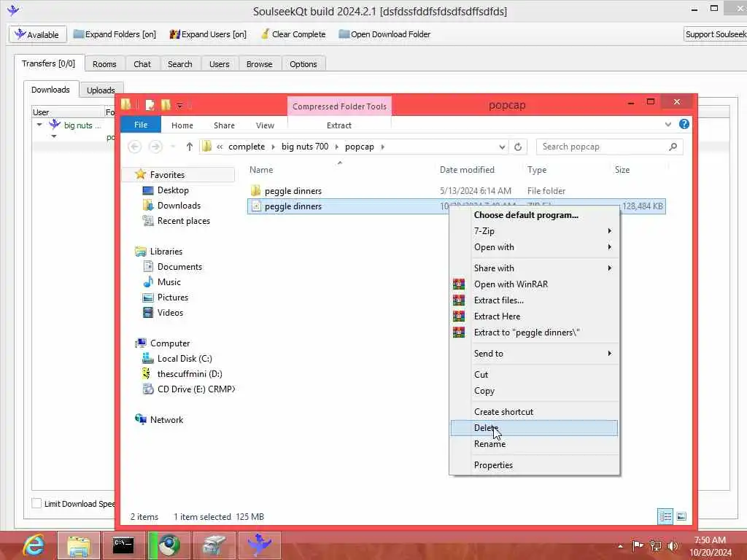Click big nuts 700 breadcrumb

tap(305, 147)
